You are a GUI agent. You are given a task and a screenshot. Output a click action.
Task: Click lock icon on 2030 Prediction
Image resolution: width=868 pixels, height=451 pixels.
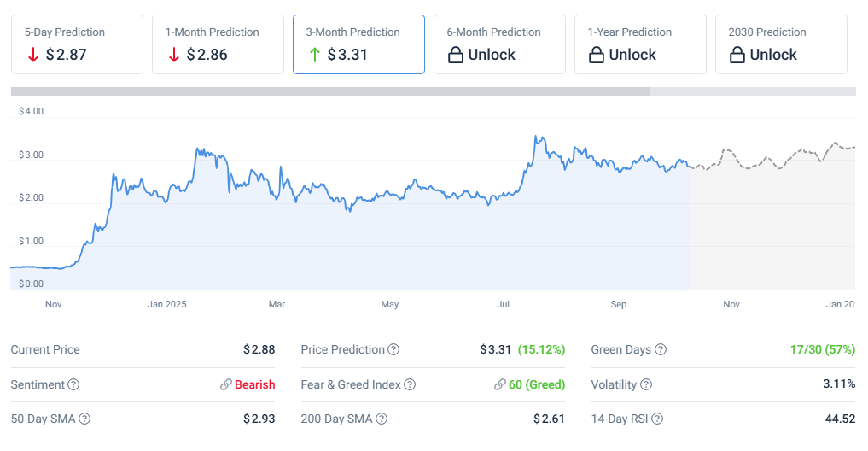[737, 56]
